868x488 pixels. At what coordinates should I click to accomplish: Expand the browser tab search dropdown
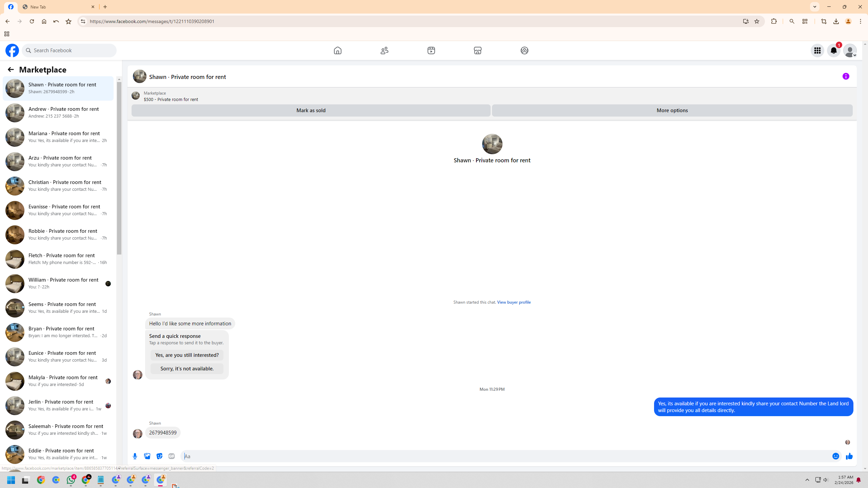(x=815, y=7)
